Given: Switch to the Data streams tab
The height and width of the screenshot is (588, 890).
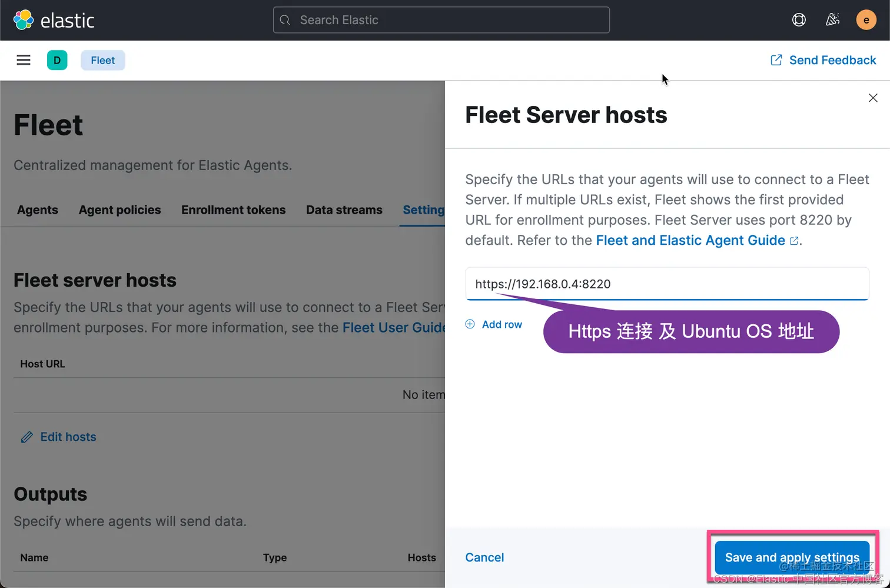Looking at the screenshot, I should coord(344,210).
